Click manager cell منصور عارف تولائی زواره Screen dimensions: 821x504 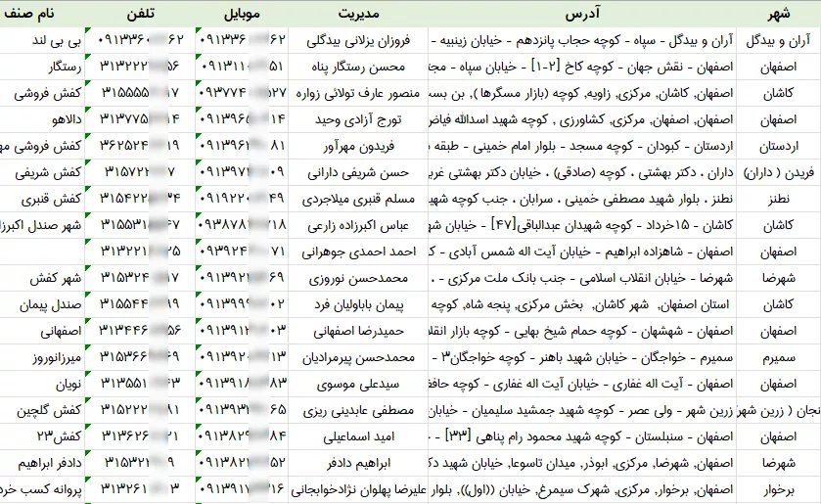(x=358, y=93)
